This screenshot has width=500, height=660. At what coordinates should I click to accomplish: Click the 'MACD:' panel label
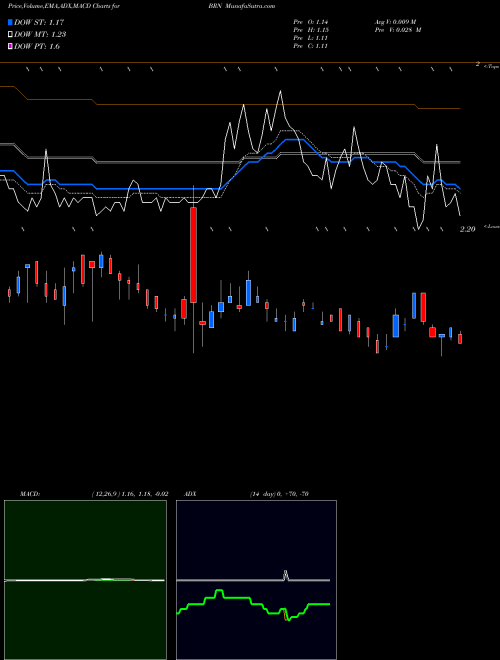click(x=30, y=494)
